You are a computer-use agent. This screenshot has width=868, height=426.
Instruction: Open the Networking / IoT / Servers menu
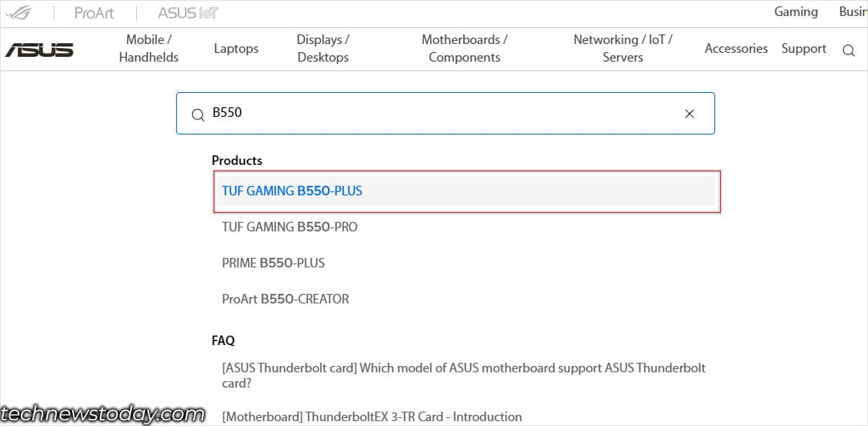click(x=622, y=48)
